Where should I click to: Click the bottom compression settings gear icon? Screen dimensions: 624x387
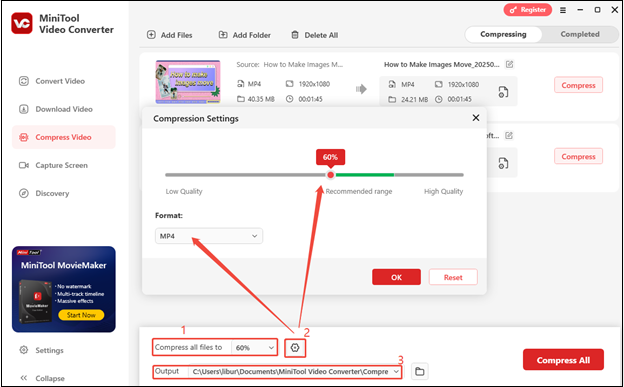(295, 348)
